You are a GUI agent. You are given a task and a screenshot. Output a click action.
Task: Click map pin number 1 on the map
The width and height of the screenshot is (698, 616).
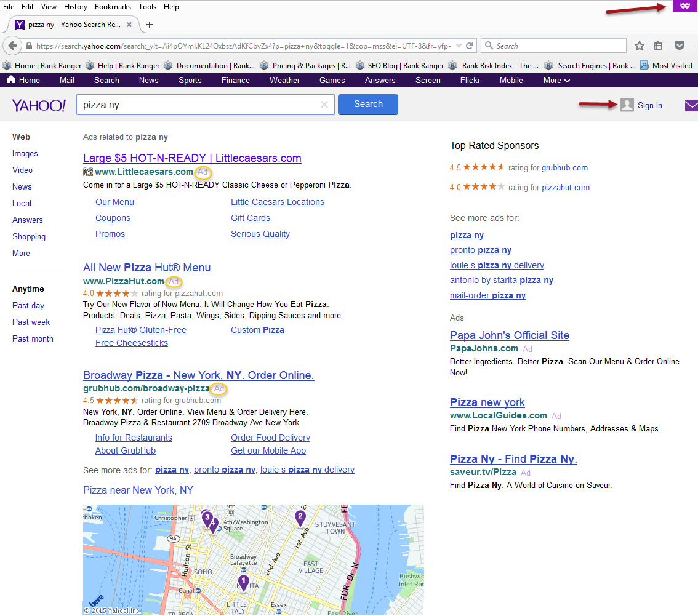[243, 582]
